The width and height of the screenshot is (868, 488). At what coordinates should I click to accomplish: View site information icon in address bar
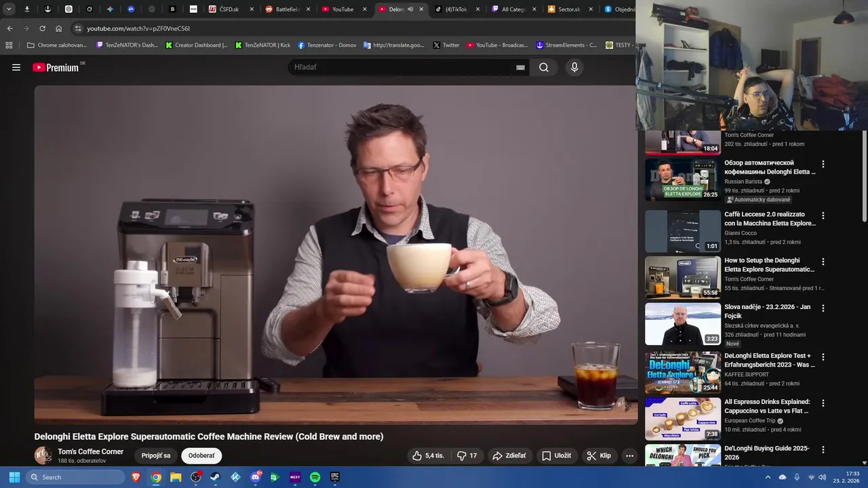pyautogui.click(x=78, y=28)
